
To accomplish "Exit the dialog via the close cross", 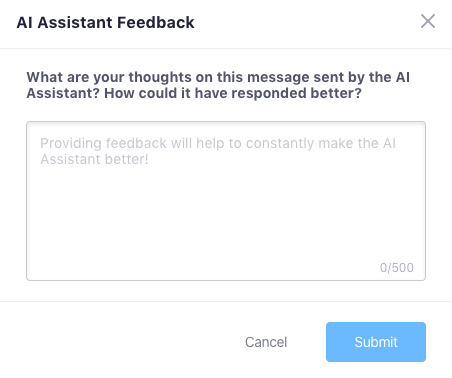I will click(x=428, y=21).
